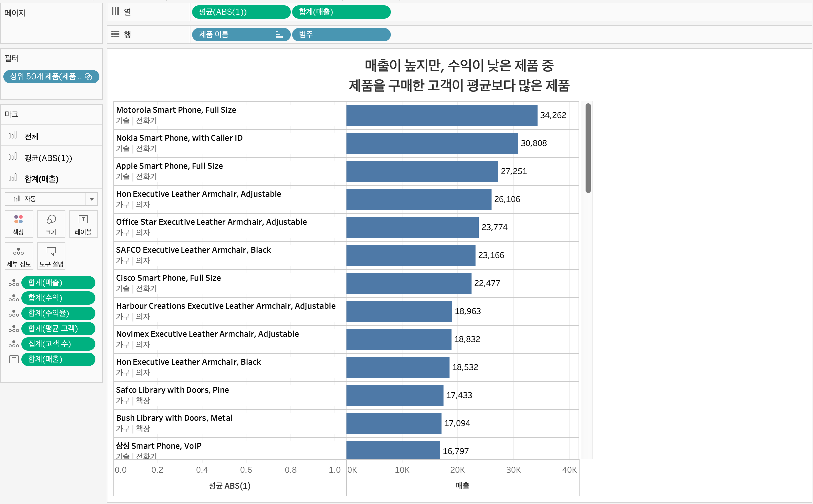
Task: Click row label Novimex Executive Leather Armchair, Adjustable
Action: coord(207,334)
